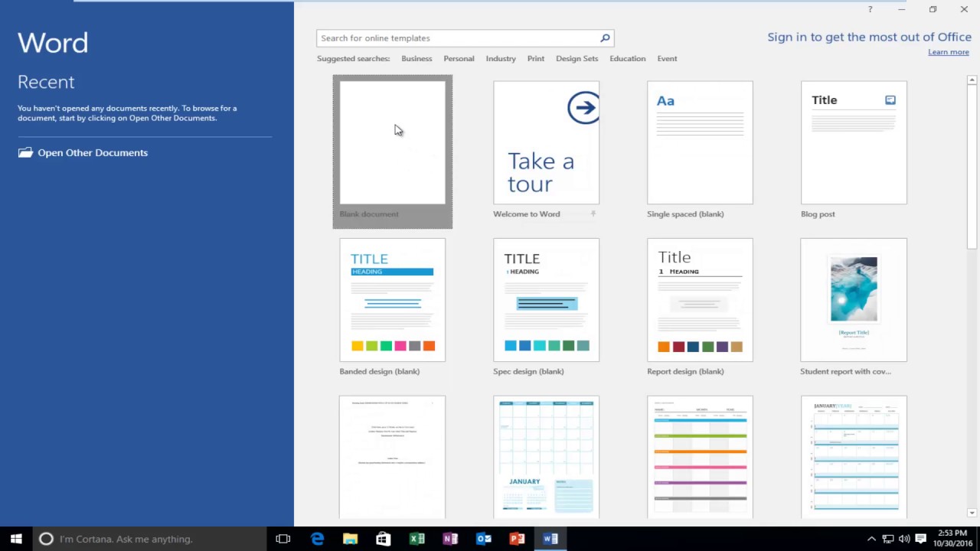
Task: Launch Outlook from the taskbar
Action: (x=484, y=539)
